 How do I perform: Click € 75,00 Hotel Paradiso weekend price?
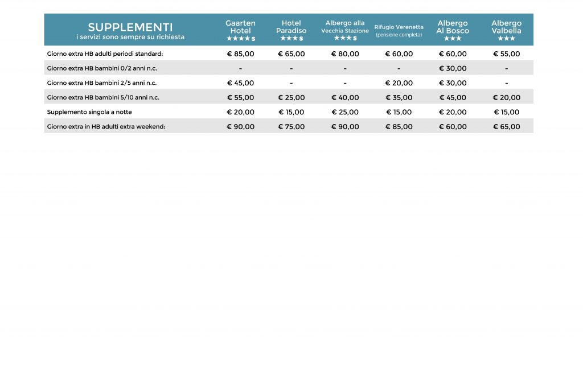click(291, 127)
